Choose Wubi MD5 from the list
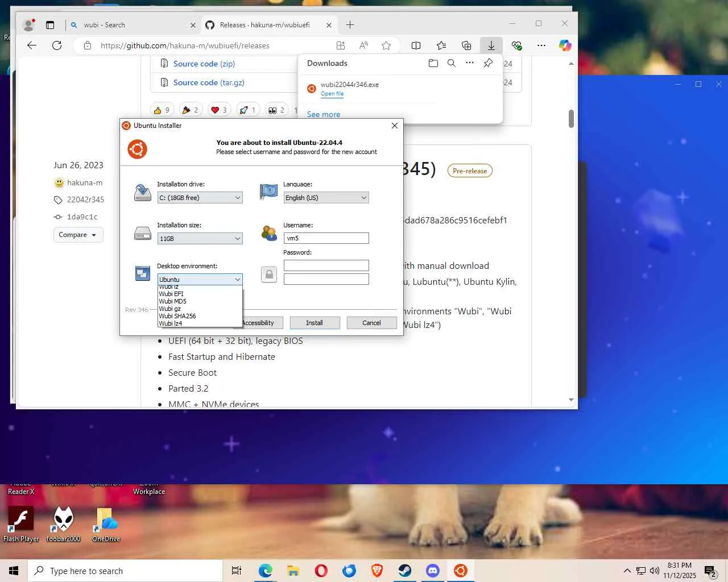The height and width of the screenshot is (582, 728). click(x=200, y=301)
